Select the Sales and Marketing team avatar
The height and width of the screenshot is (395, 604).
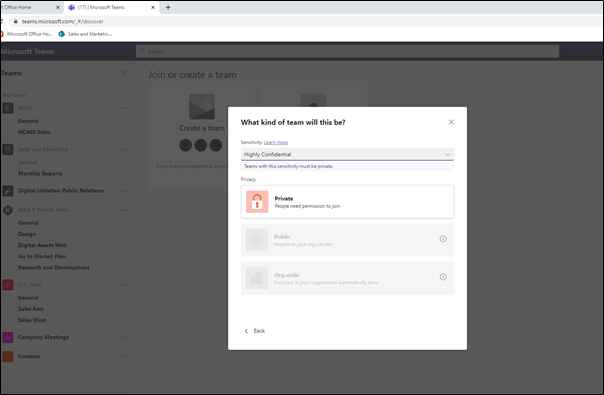tap(8, 149)
